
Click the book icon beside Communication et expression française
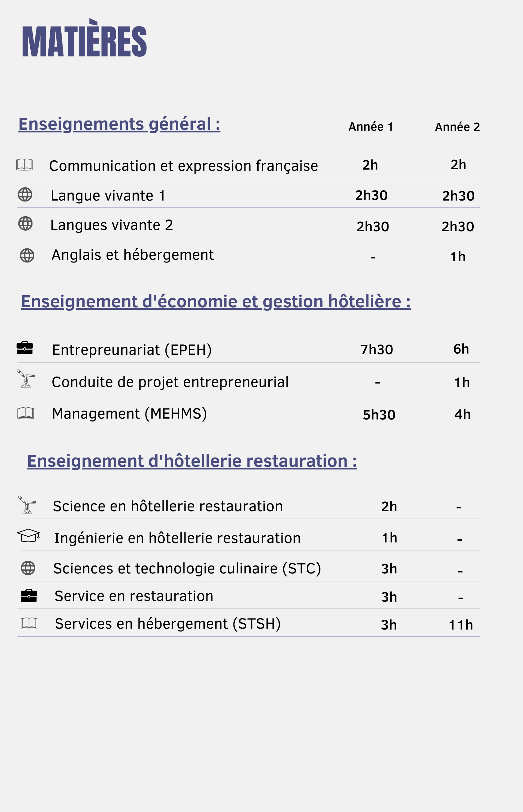[x=25, y=164]
